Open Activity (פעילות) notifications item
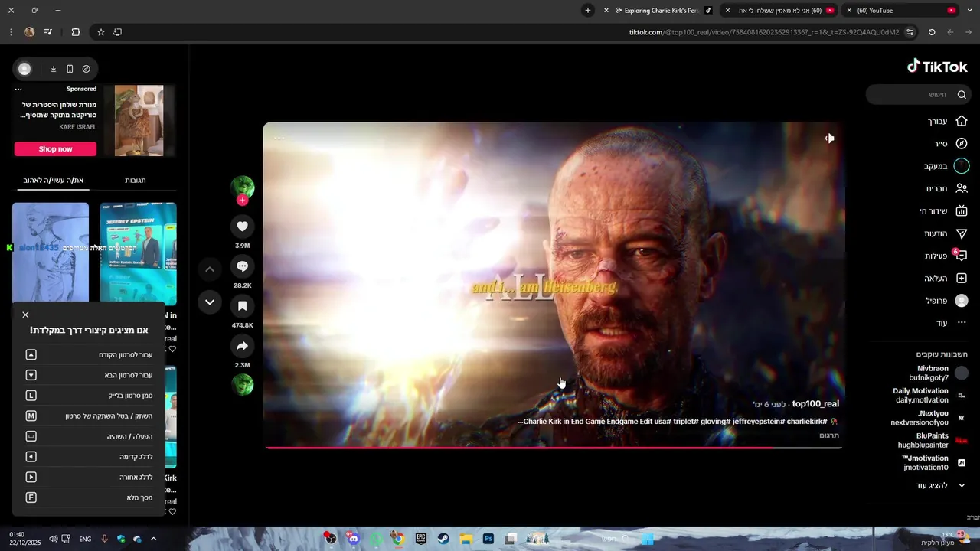This screenshot has width=980, height=551. [x=946, y=256]
